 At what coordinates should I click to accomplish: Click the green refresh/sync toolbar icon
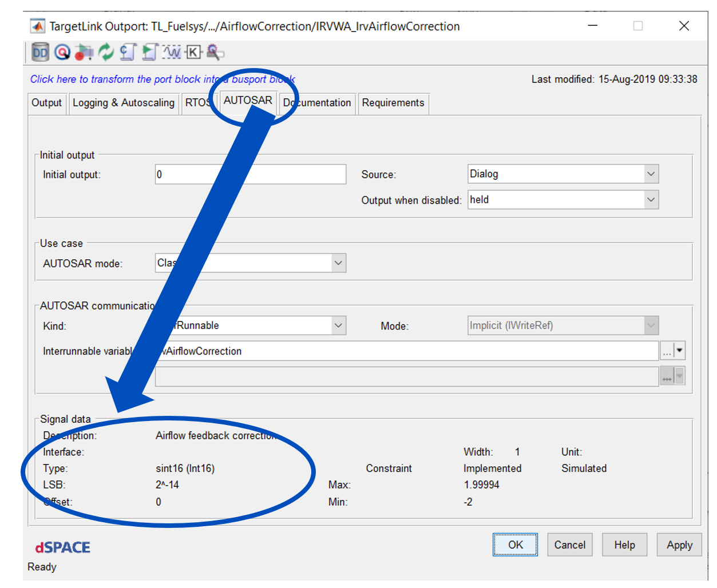[x=106, y=52]
